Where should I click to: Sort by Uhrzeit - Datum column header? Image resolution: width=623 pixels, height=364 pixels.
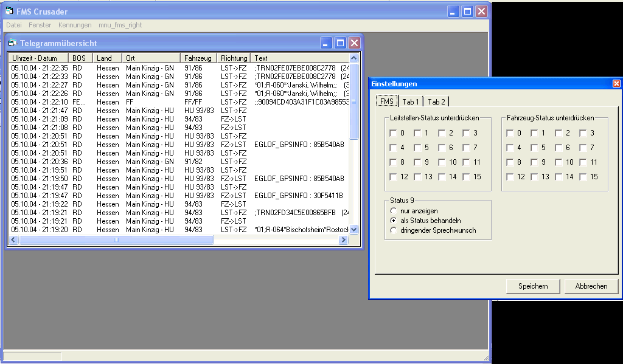(x=38, y=58)
